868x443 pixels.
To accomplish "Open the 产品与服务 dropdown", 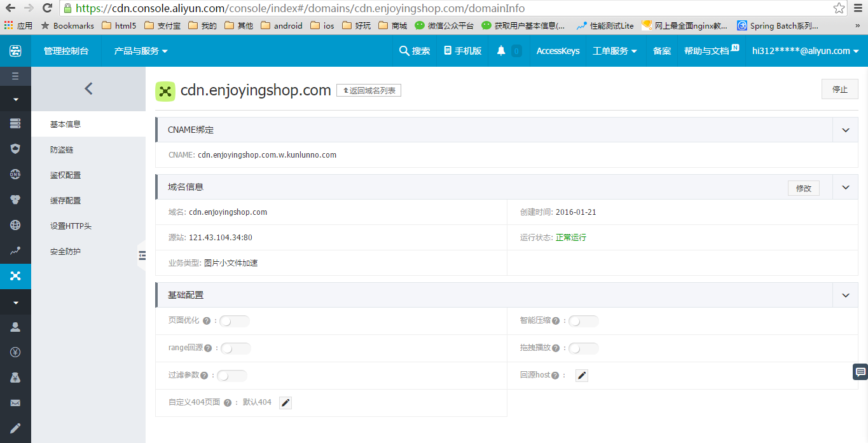I will click(141, 51).
